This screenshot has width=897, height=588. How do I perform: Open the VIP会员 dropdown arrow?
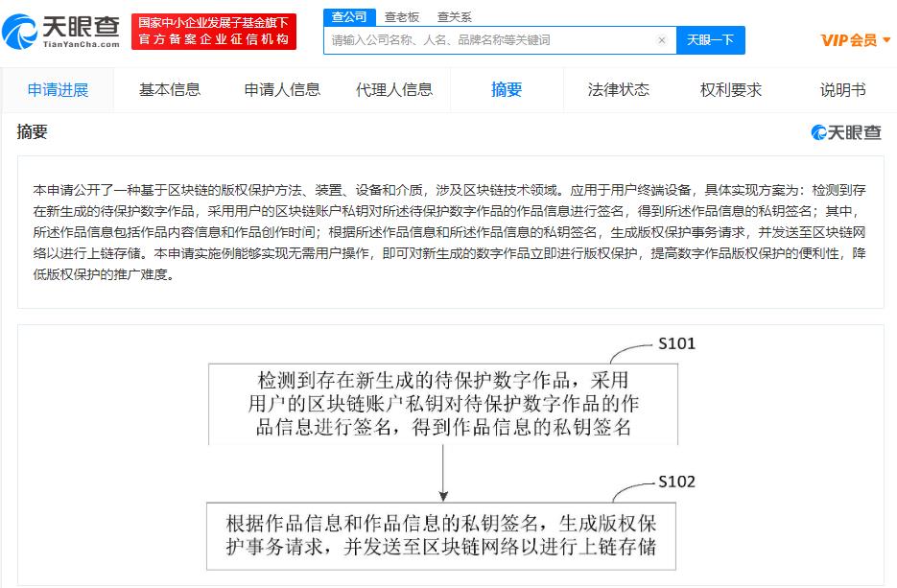click(886, 40)
